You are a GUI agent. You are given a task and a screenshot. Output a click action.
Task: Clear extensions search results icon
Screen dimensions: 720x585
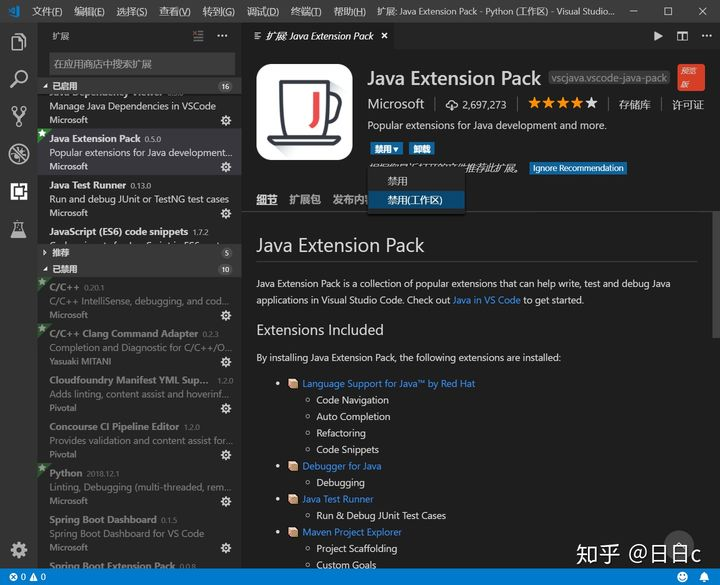coord(198,36)
